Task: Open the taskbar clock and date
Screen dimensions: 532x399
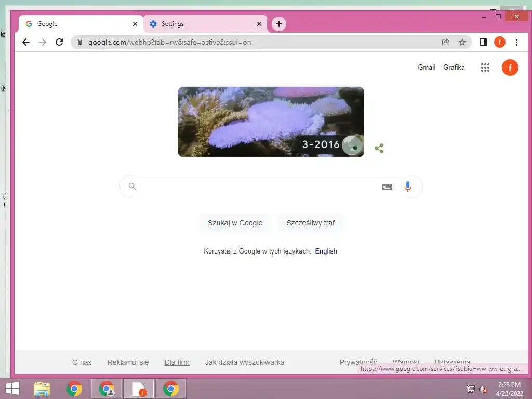Action: 509,389
